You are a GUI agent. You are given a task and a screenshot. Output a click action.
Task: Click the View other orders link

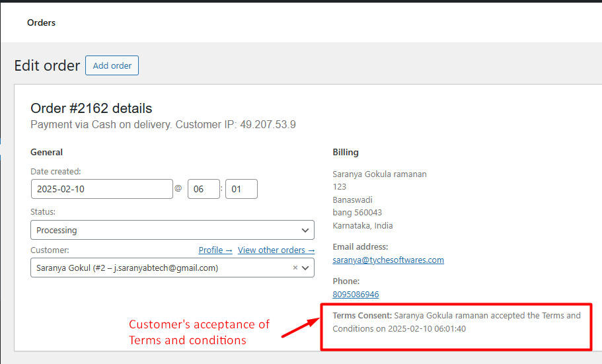276,250
